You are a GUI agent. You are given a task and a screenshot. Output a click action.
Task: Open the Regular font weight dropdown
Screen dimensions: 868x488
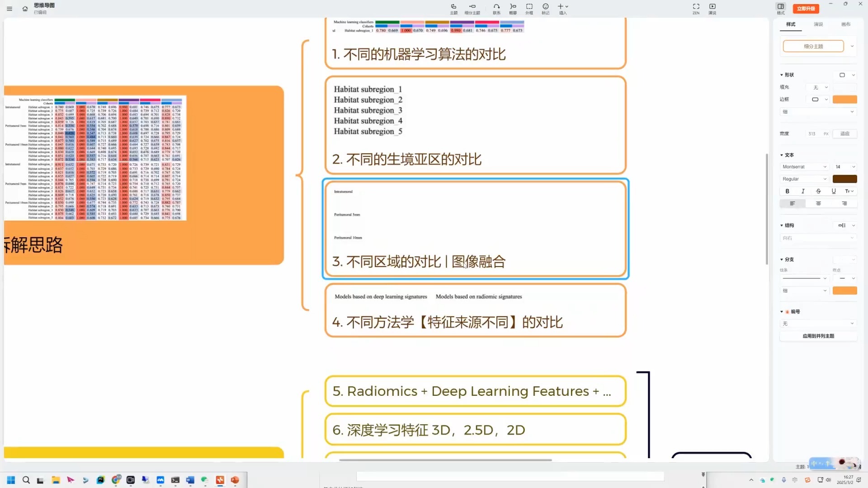point(805,179)
